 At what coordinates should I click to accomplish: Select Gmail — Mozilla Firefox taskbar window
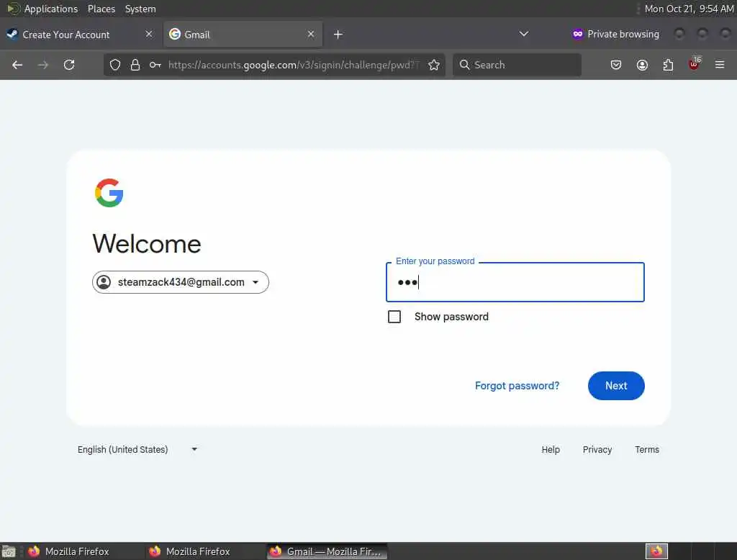(327, 551)
